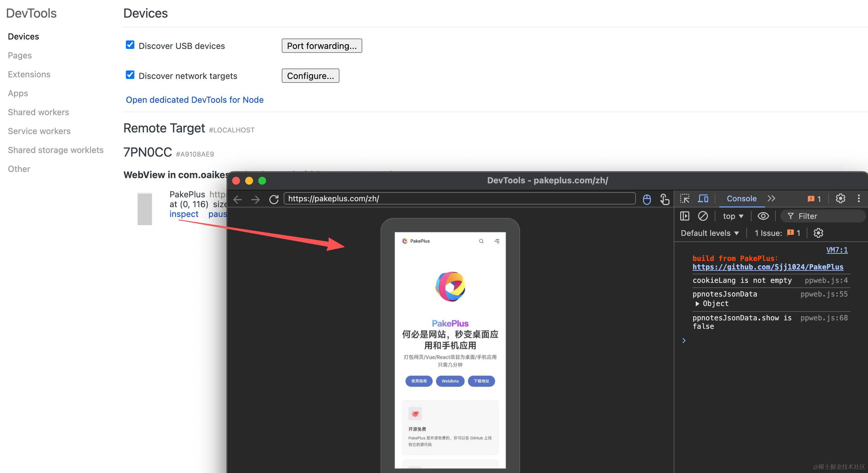
Task: Click the Port forwarding button
Action: [x=322, y=46]
